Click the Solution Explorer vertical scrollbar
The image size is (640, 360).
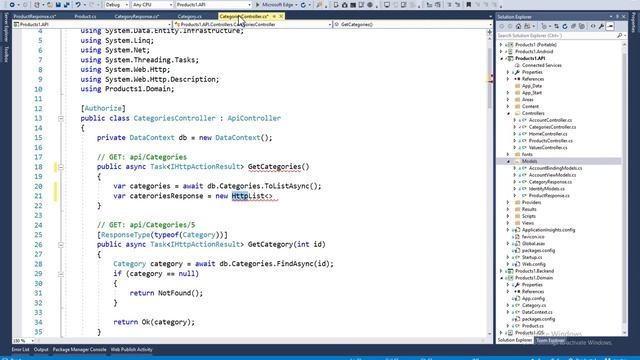click(624, 188)
